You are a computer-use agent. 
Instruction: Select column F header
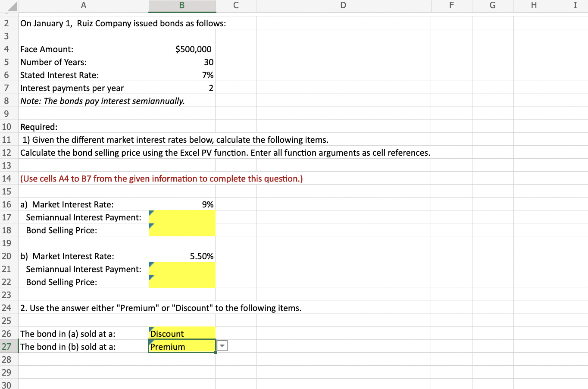pos(451,5)
